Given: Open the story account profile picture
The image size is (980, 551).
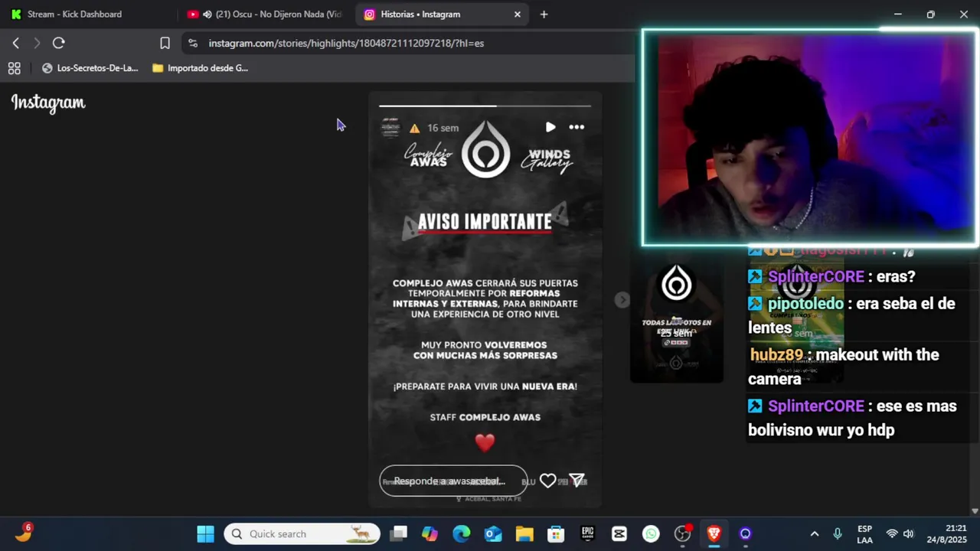Looking at the screenshot, I should coord(390,127).
